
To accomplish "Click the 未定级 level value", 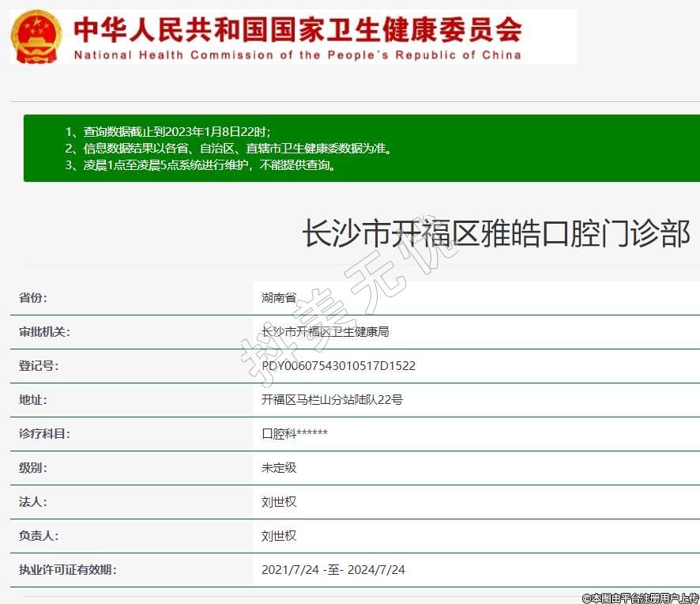I will pos(279,468).
